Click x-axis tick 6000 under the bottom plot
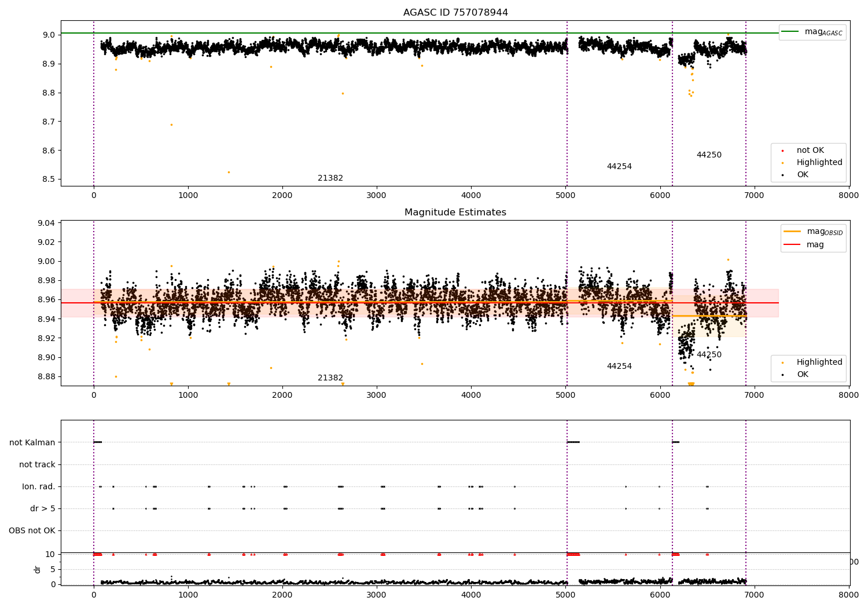868x608 pixels. (x=660, y=594)
